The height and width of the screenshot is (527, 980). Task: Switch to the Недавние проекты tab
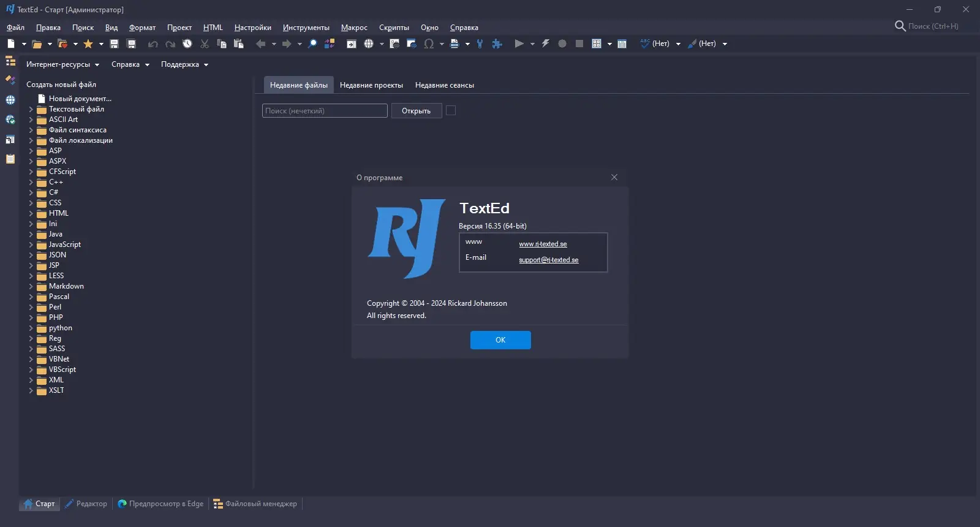pyautogui.click(x=371, y=85)
